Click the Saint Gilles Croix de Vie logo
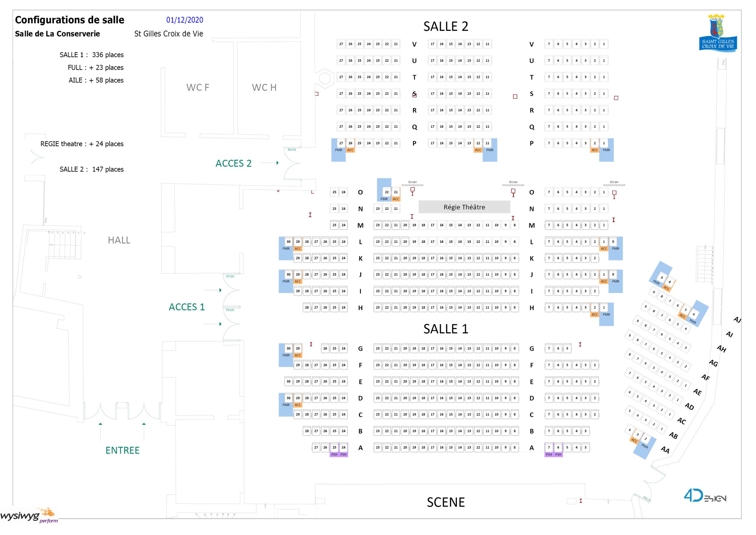The width and height of the screenshot is (756, 535). tap(718, 33)
